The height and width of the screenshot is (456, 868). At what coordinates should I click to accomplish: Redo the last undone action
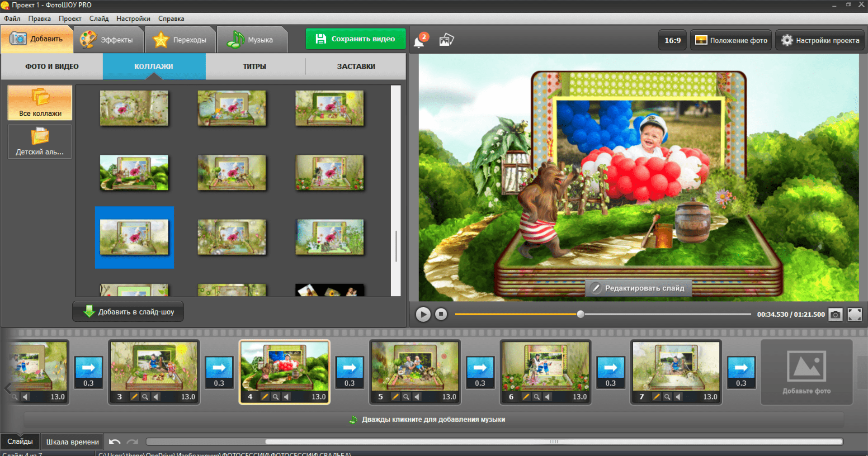point(132,442)
